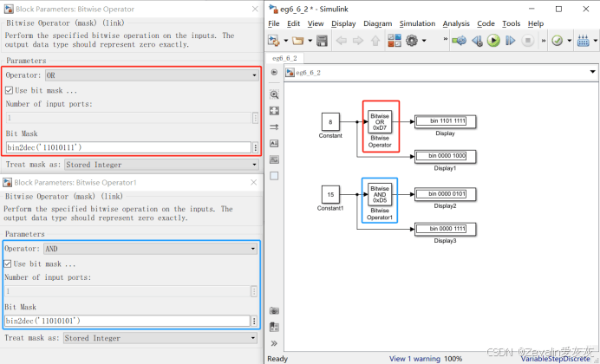Select the Area tool in the palette
Screen dimensions: 600x364
point(274,176)
